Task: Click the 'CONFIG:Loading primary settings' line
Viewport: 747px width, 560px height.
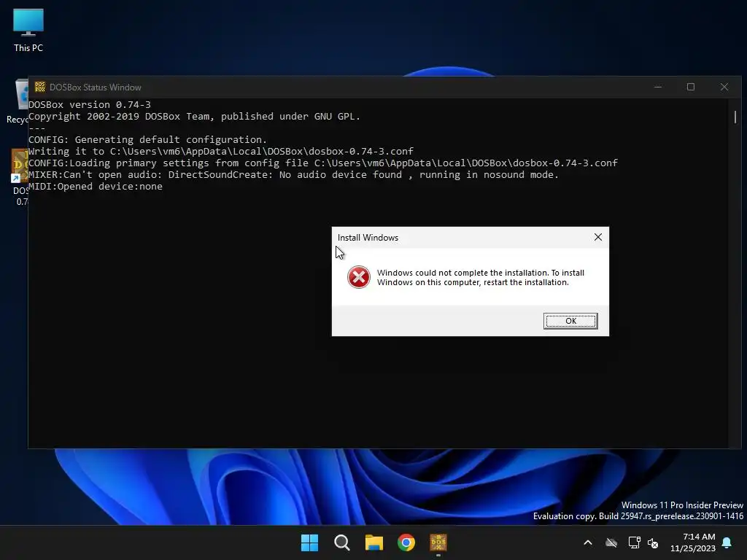Action: click(323, 163)
